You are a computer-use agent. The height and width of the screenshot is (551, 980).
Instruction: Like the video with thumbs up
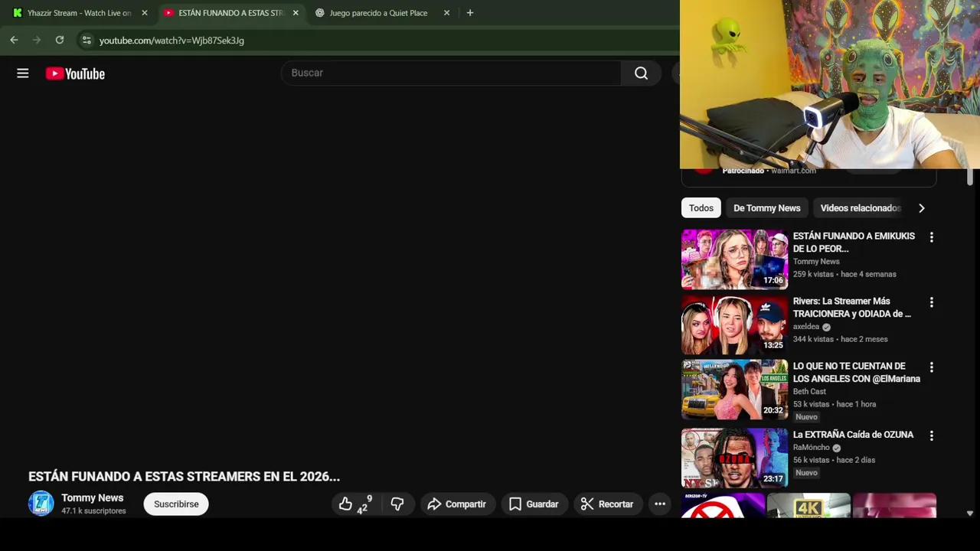click(354, 504)
